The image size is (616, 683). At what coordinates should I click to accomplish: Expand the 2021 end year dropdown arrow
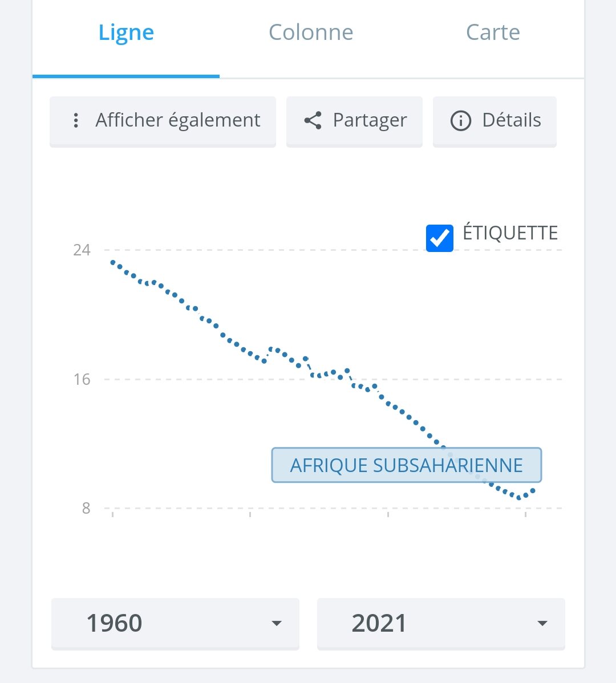(542, 623)
